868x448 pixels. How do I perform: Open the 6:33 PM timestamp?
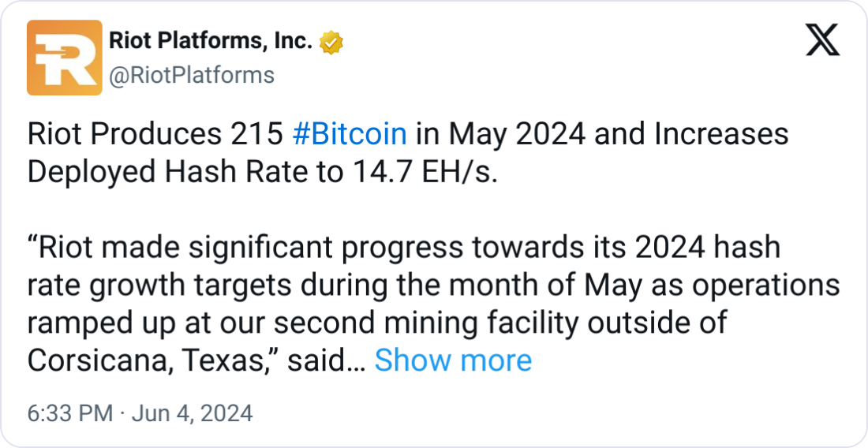(70, 413)
